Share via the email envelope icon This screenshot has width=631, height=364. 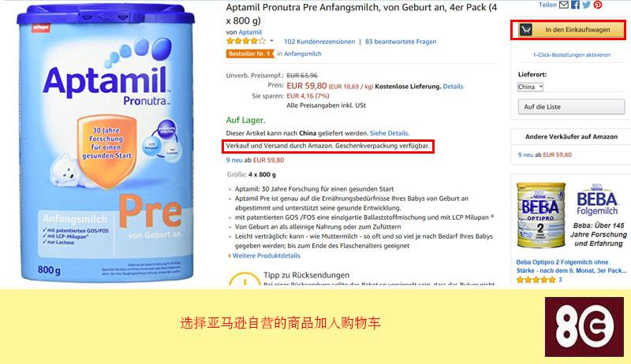(x=564, y=5)
